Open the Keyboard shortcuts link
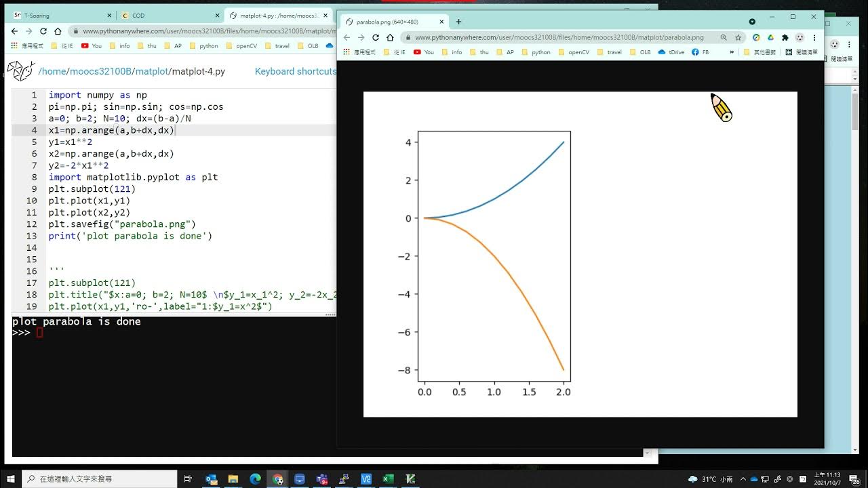Screen dimensions: 868x488 click(x=295, y=71)
